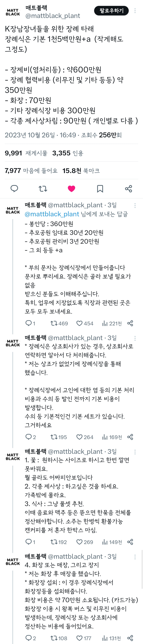The height and width of the screenshot is (644, 143).
Task: Open the @mattblack_plant mention link in reply
Action: coord(52,214)
